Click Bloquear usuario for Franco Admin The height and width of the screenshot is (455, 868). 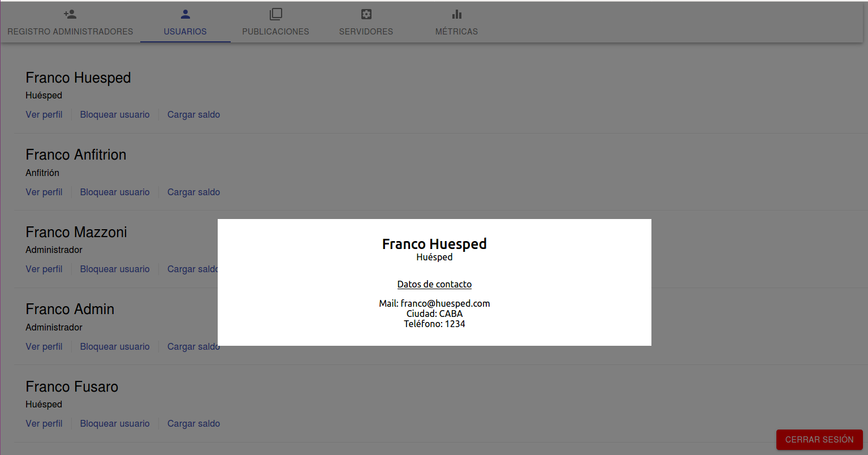click(x=115, y=346)
